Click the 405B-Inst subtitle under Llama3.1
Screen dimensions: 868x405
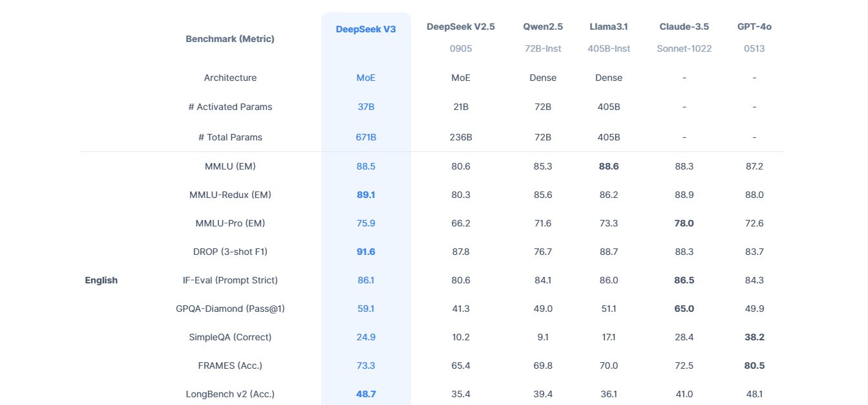pos(609,49)
